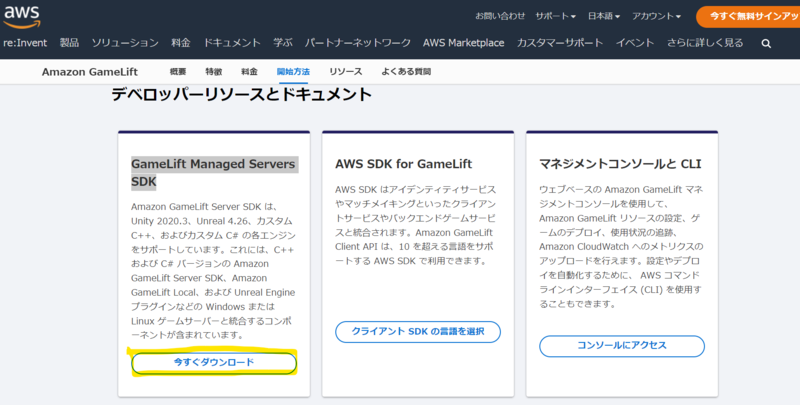Switch to the リソース tab
The width and height of the screenshot is (800, 405).
click(345, 72)
